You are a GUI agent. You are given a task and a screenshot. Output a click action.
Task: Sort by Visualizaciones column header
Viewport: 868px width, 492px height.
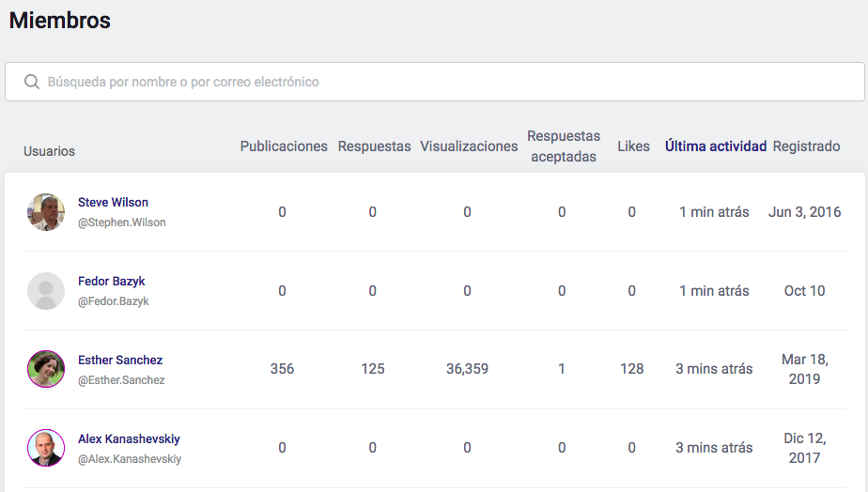[469, 146]
